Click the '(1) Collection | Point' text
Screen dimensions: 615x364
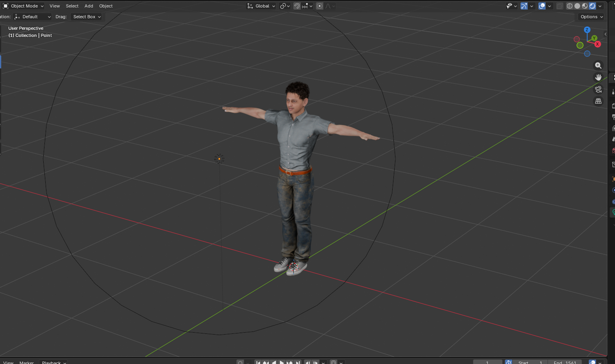[x=30, y=35]
